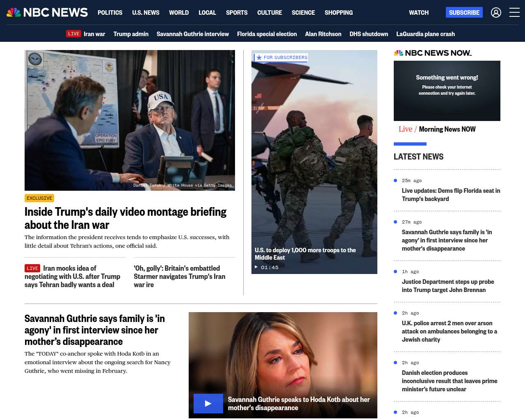Click the Trump briefing room photo
The image size is (525, 420).
[130, 120]
